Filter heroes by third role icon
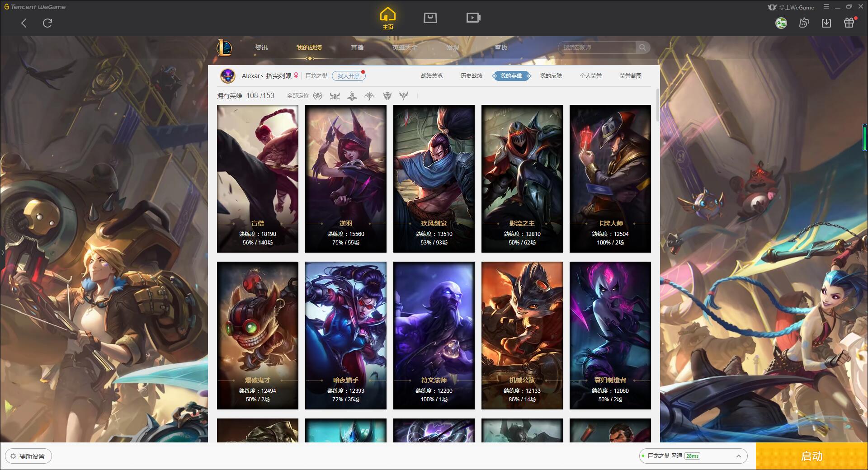 click(x=352, y=96)
